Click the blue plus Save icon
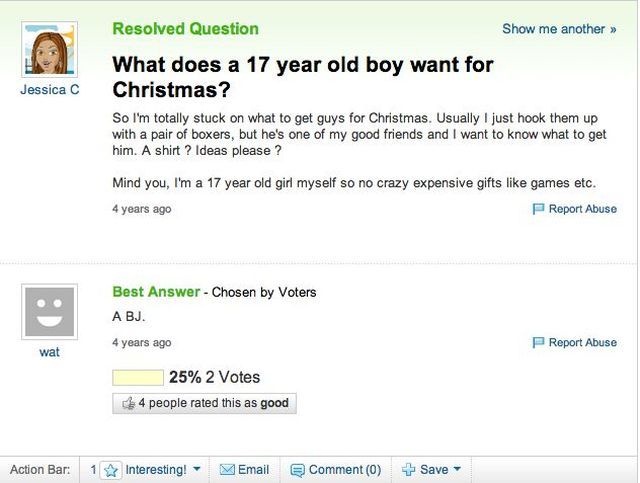 click(408, 469)
